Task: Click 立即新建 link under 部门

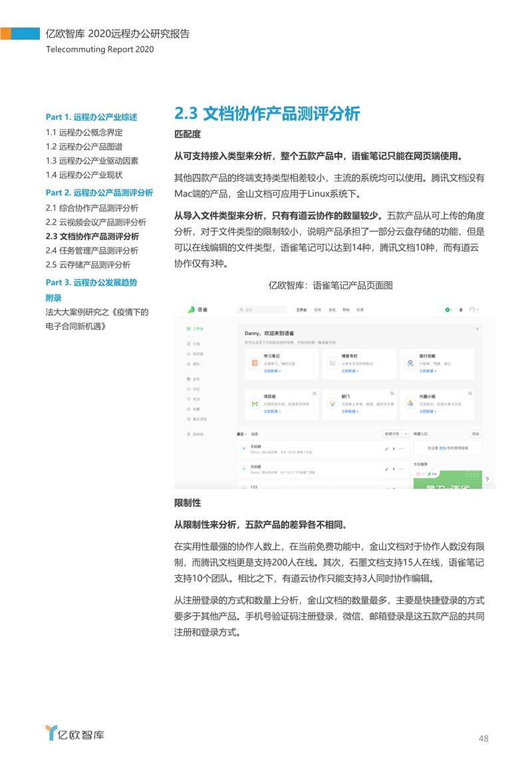Action: pos(350,412)
